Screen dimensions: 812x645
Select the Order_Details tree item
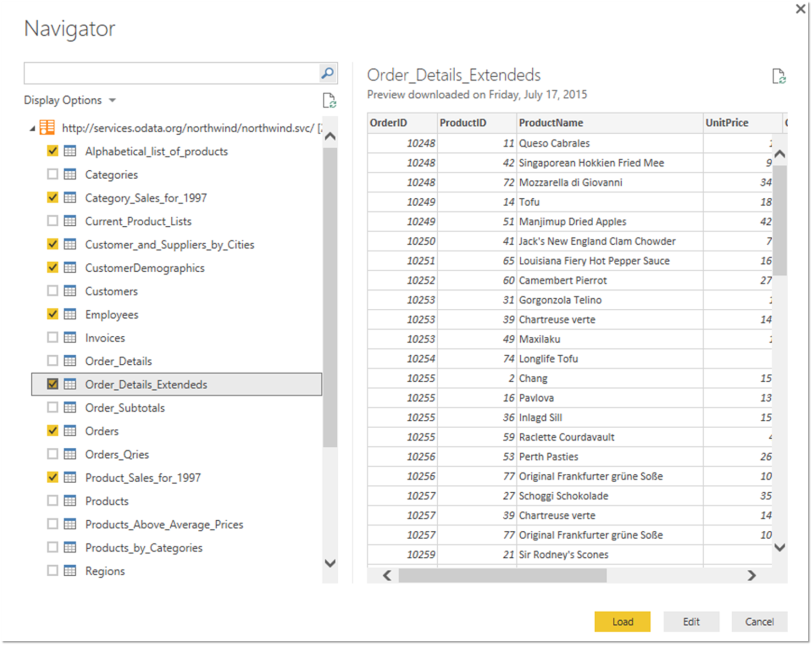point(118,361)
